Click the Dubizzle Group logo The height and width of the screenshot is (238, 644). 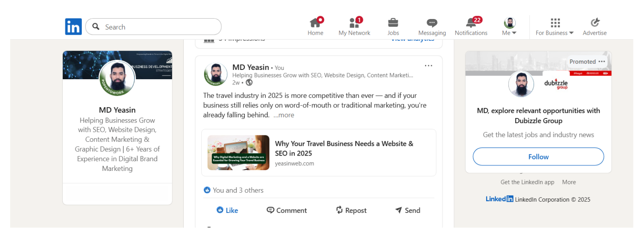tap(556, 84)
